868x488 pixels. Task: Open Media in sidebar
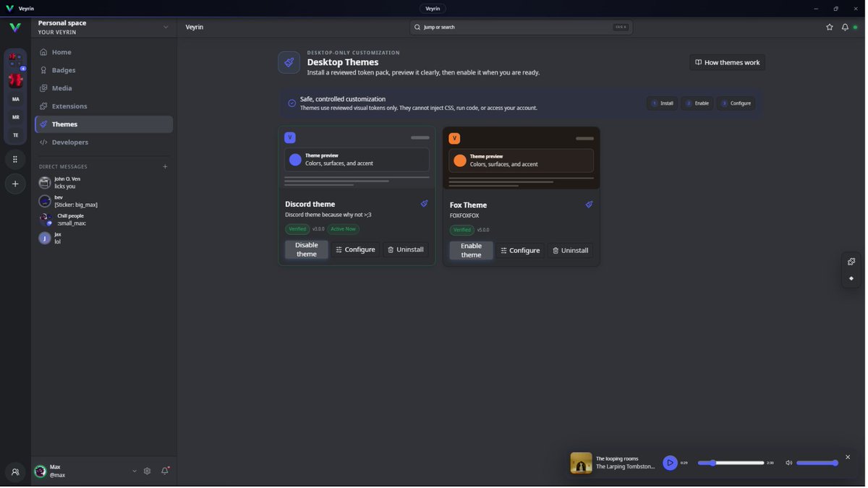click(x=103, y=88)
